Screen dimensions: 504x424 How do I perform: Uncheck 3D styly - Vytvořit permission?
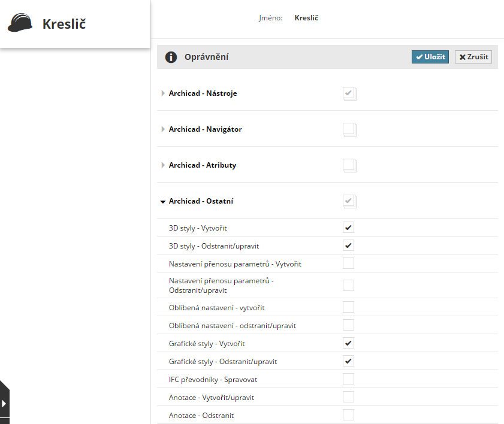click(x=348, y=228)
